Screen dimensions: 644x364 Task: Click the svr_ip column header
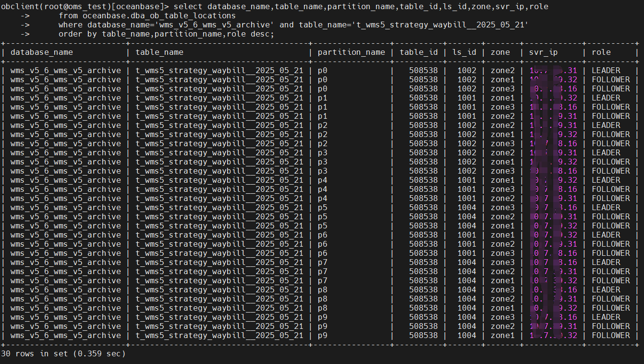[544, 52]
